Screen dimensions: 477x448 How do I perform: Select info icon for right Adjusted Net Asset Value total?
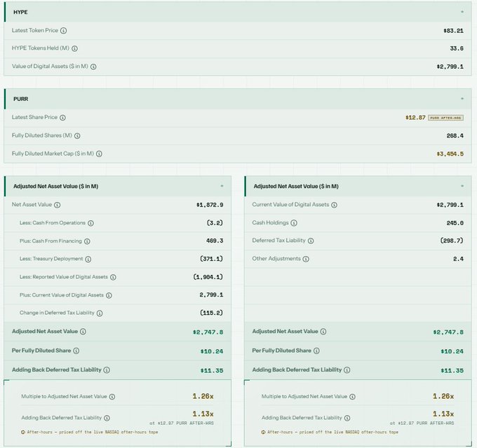pos(323,332)
